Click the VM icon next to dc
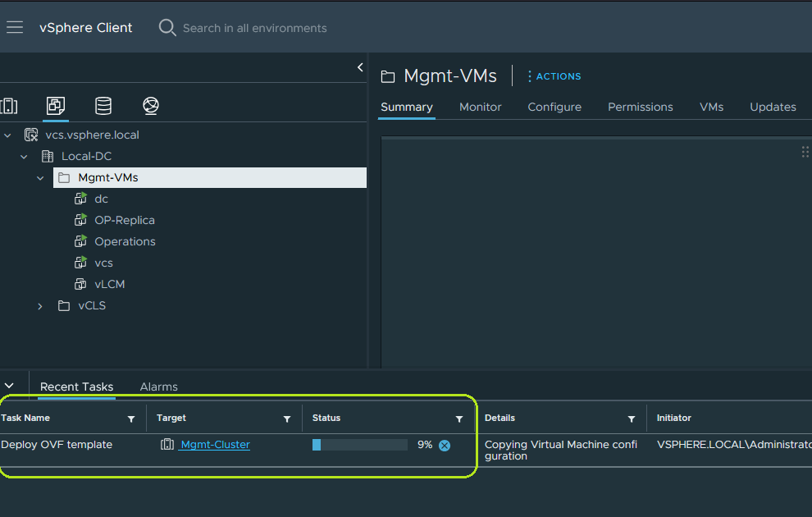 [x=80, y=199]
